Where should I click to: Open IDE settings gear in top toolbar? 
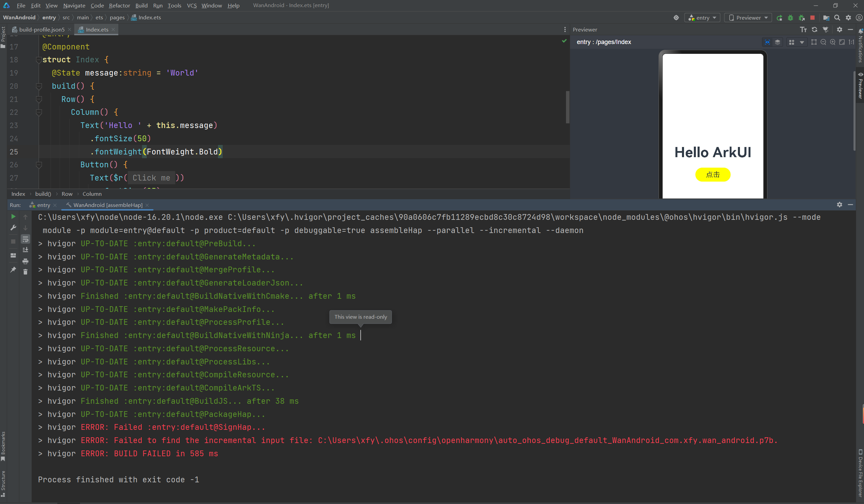848,18
